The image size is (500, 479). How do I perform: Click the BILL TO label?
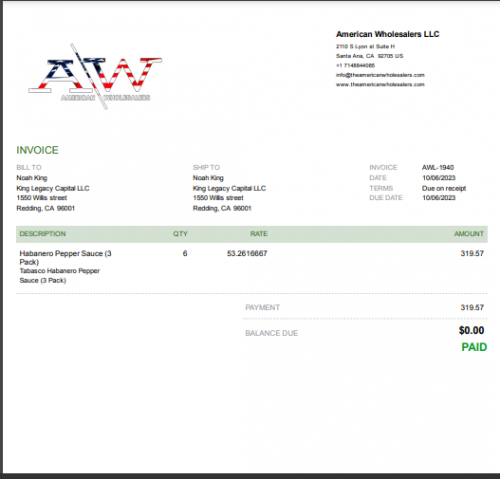29,167
